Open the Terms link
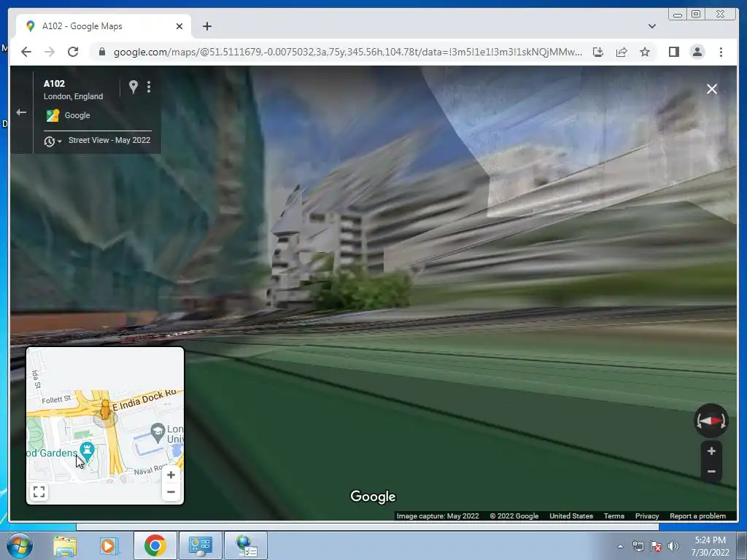This screenshot has height=560, width=747. click(x=614, y=516)
